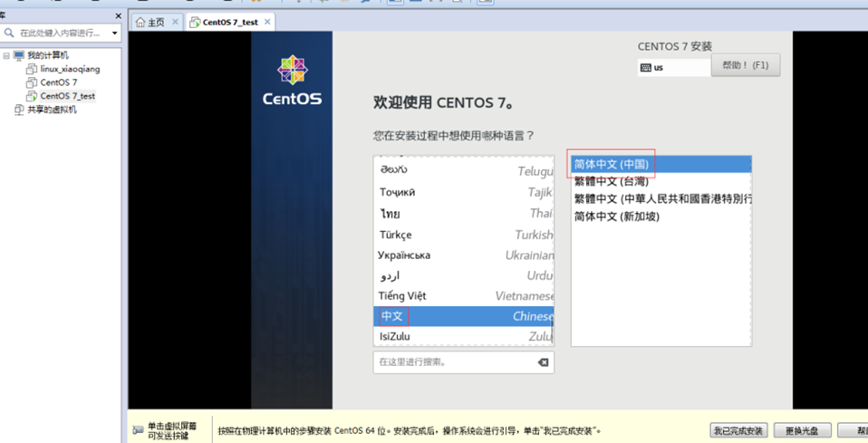Click the 更换光盘 button
Image resolution: width=868 pixels, height=443 pixels.
(x=804, y=430)
